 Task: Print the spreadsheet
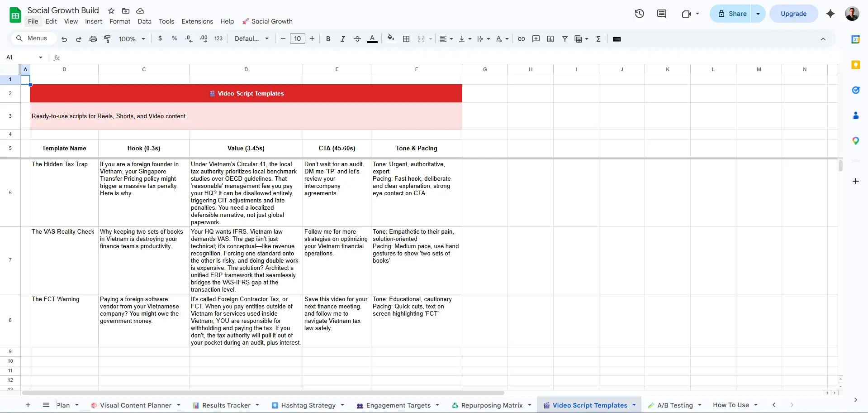93,39
